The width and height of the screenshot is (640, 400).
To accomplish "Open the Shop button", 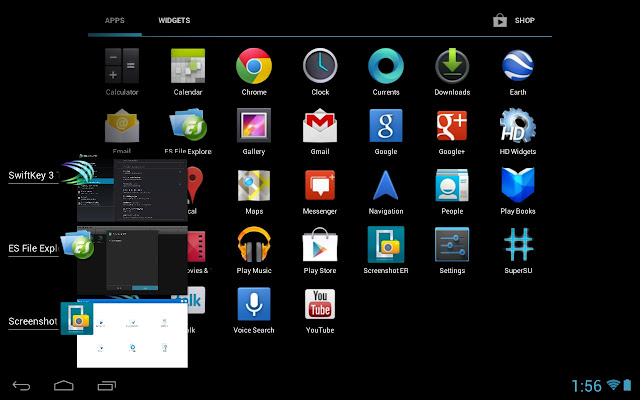I will point(514,20).
